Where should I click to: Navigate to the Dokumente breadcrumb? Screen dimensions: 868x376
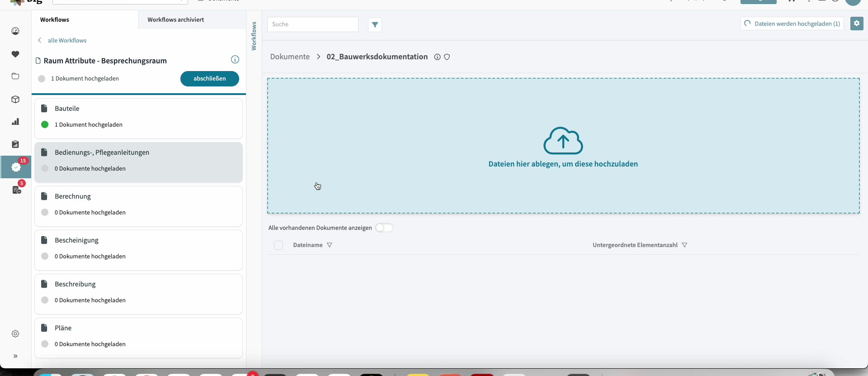point(290,57)
